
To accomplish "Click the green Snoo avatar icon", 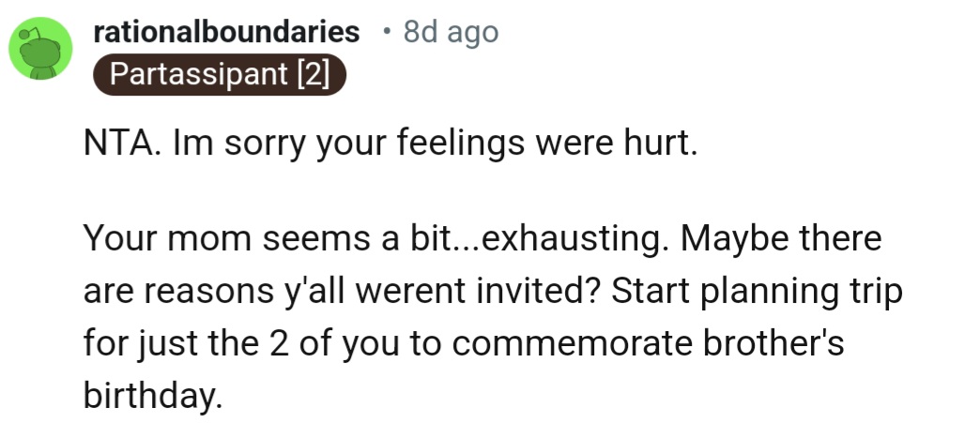I will [x=39, y=52].
